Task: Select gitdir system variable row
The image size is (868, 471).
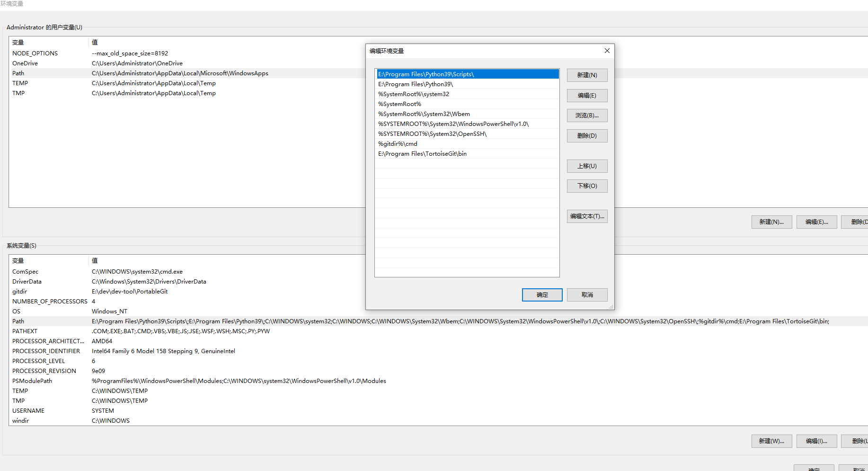Action: (x=20, y=292)
